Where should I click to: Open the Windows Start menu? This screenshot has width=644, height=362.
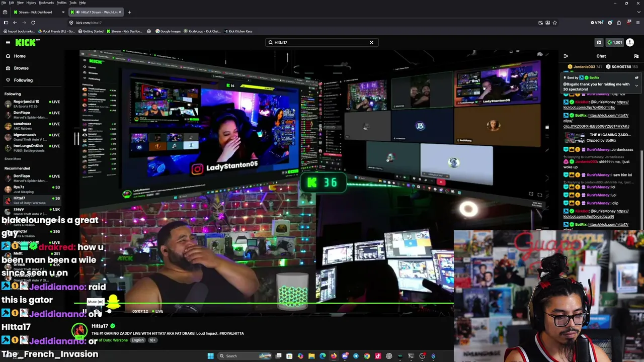coord(210,356)
